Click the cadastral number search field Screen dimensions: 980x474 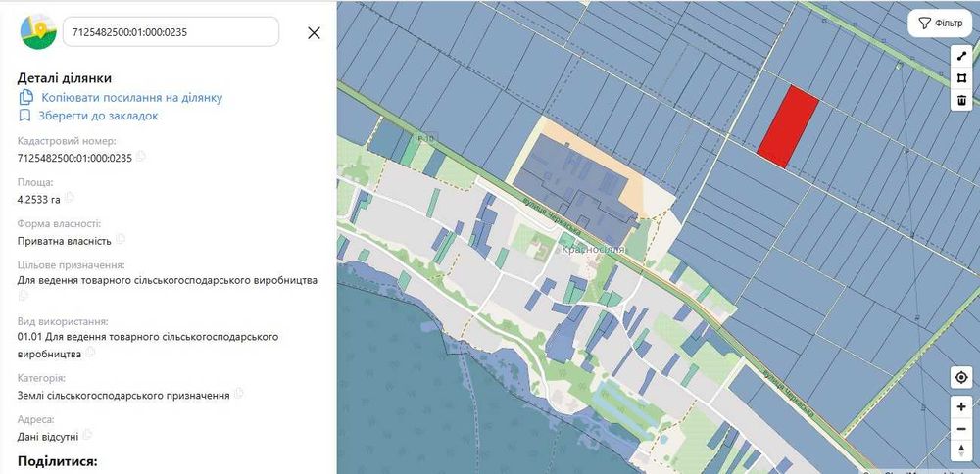[171, 32]
